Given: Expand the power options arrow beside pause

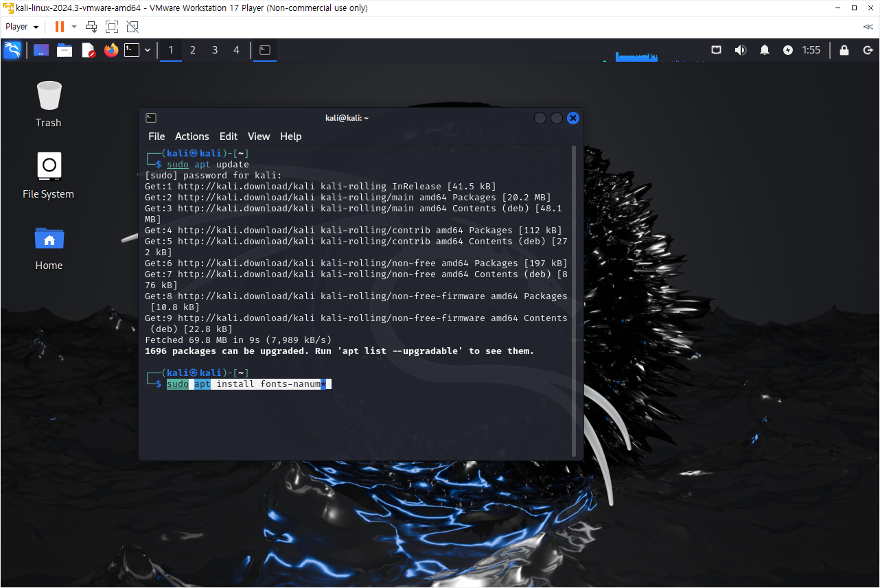Looking at the screenshot, I should [73, 27].
